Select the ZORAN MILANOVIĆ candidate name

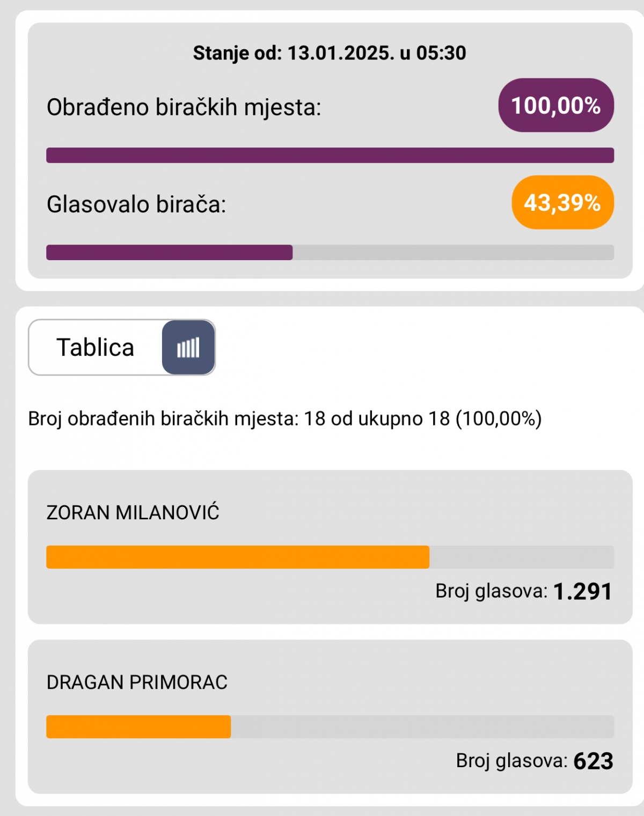133,513
